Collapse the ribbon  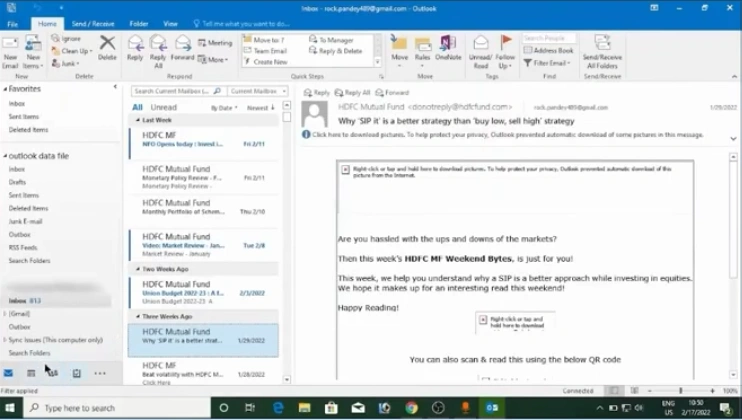(x=734, y=76)
